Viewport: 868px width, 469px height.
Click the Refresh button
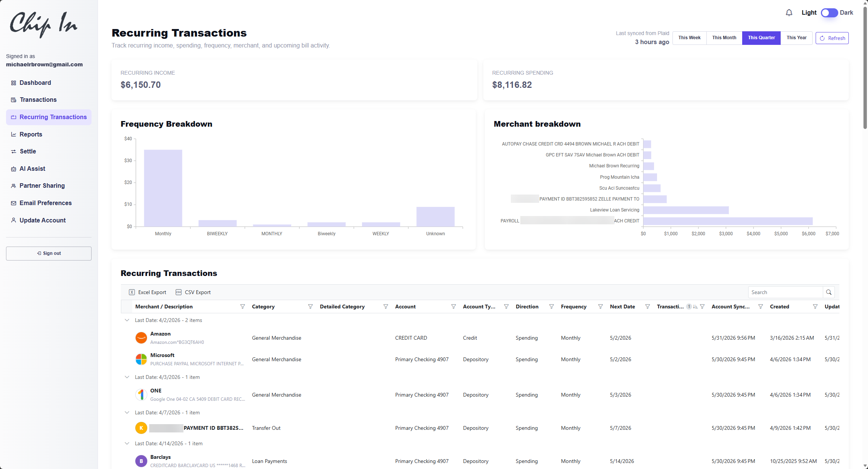pos(832,38)
